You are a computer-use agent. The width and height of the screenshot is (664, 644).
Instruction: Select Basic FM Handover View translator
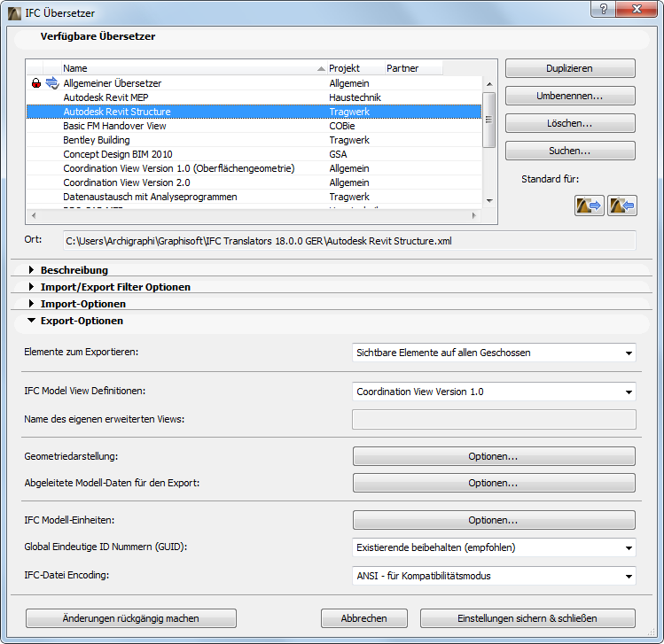[x=254, y=126]
